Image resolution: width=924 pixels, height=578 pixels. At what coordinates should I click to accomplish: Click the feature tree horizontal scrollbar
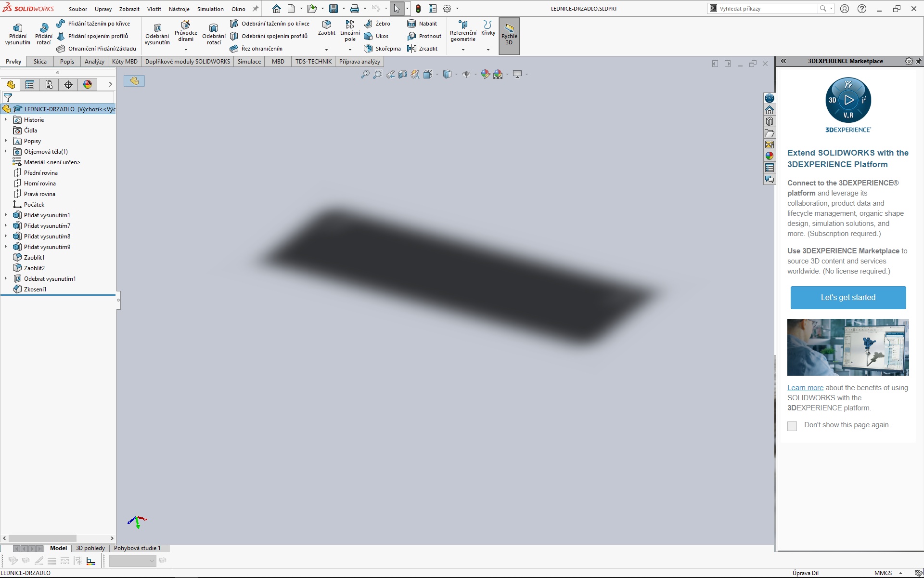pyautogui.click(x=42, y=538)
